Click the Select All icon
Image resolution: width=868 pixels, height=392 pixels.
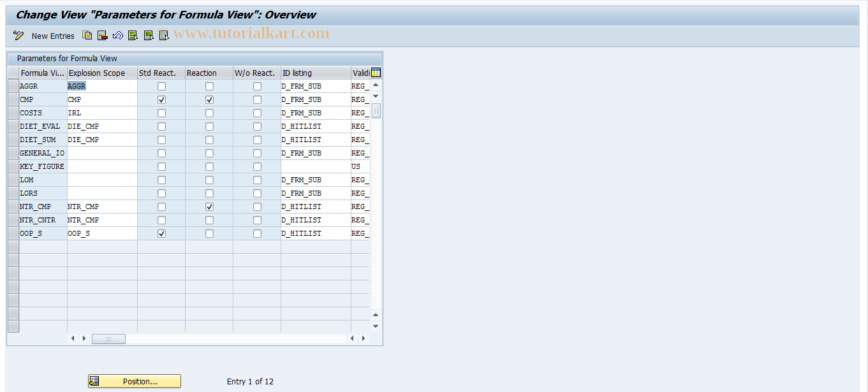133,36
